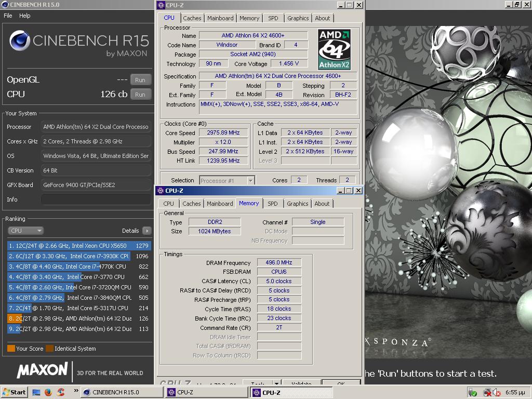Click the Info input field in Your System
This screenshot has width=532, height=399.
pos(96,199)
